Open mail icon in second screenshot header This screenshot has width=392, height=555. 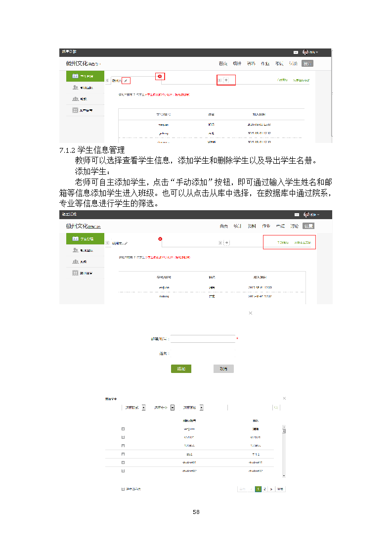tap(297, 215)
